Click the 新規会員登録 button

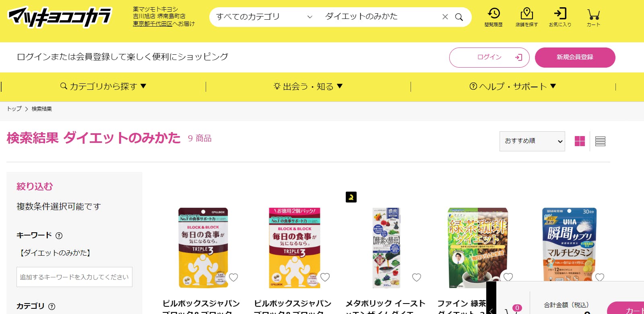click(575, 58)
